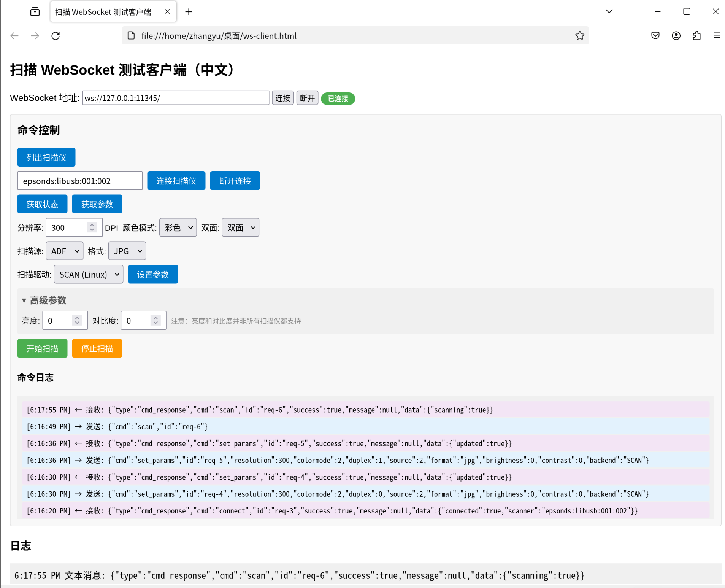Click the green 开始扫描 button
The width and height of the screenshot is (725, 588).
tap(42, 348)
